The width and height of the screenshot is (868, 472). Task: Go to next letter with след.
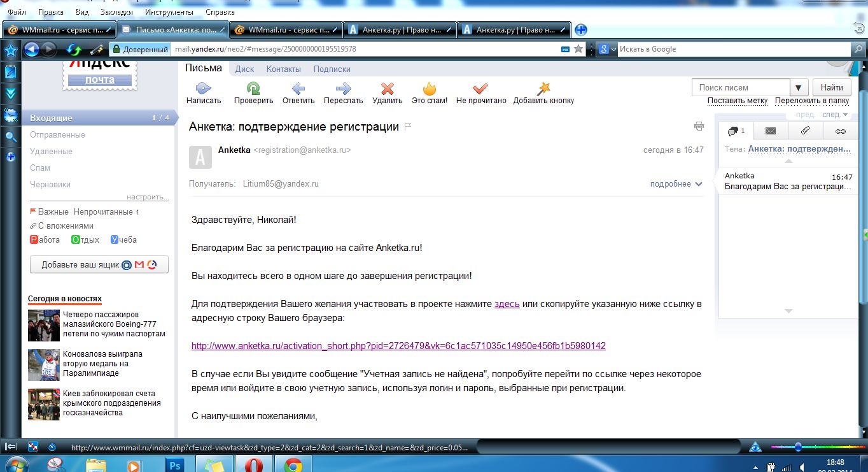tap(835, 115)
